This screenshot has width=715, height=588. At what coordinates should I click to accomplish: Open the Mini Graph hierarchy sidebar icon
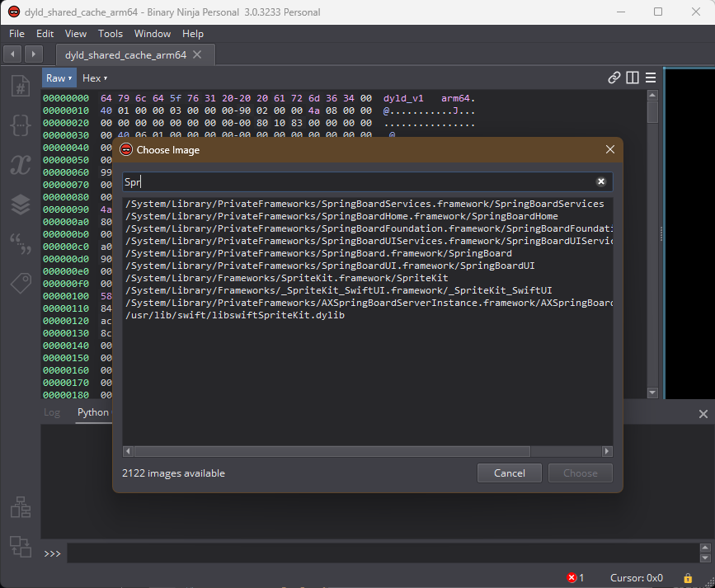[x=21, y=507]
